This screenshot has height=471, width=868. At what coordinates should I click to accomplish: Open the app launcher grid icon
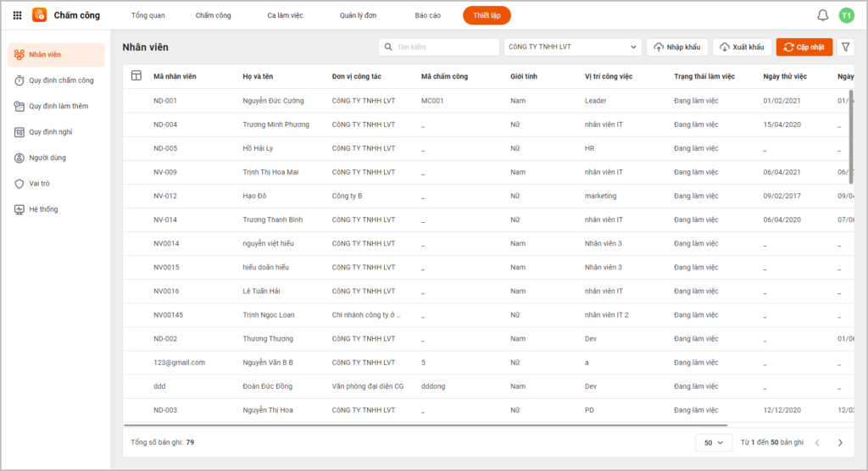pos(17,15)
